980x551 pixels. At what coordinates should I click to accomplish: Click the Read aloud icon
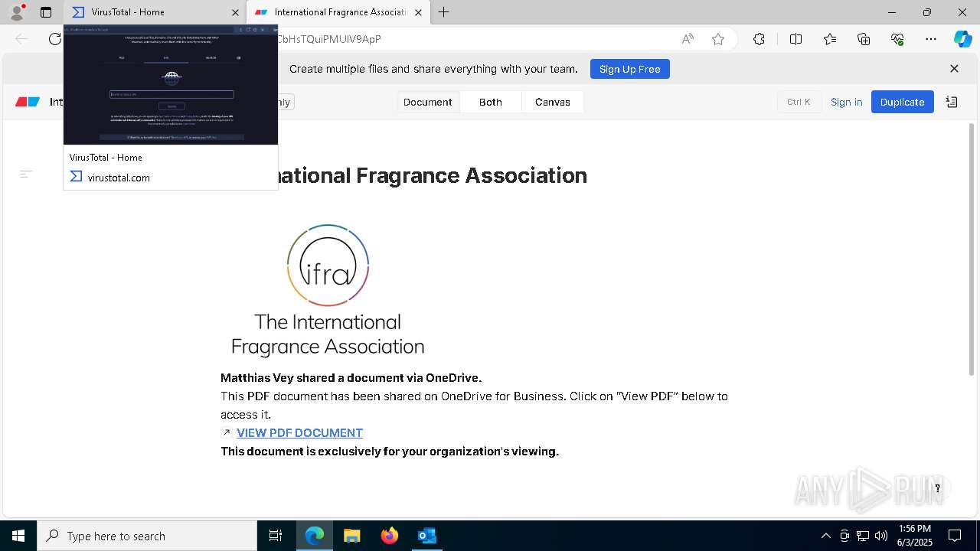(688, 39)
